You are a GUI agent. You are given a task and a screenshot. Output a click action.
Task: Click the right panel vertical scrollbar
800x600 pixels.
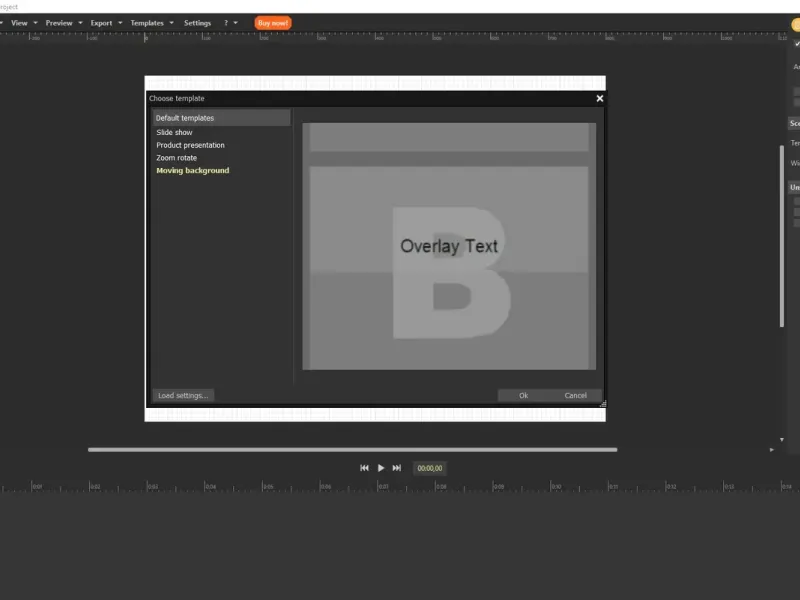coord(782,236)
